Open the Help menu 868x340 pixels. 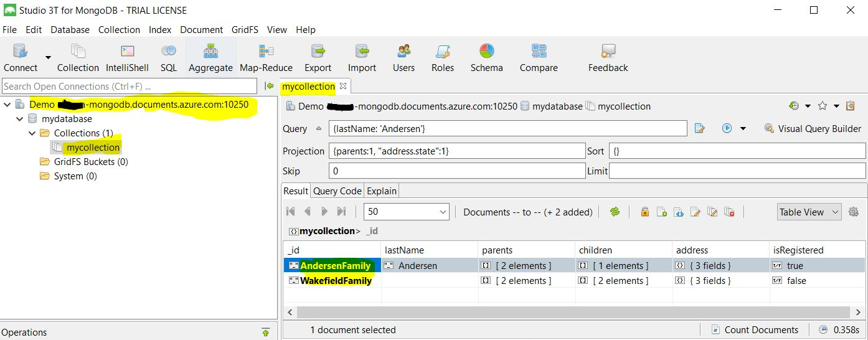306,29
